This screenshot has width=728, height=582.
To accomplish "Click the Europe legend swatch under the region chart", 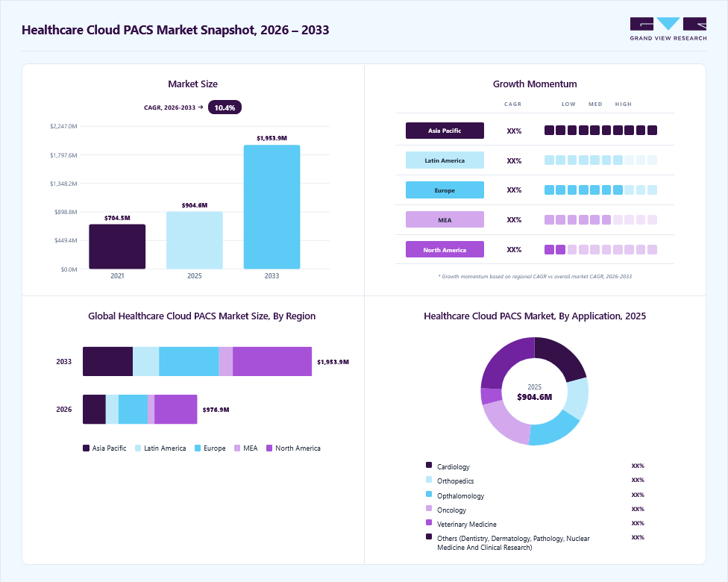I will [x=198, y=448].
